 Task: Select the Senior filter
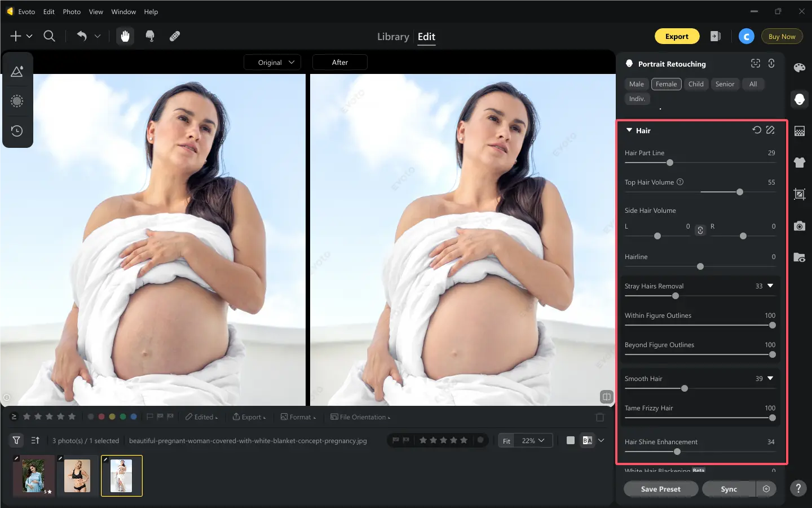click(x=725, y=84)
